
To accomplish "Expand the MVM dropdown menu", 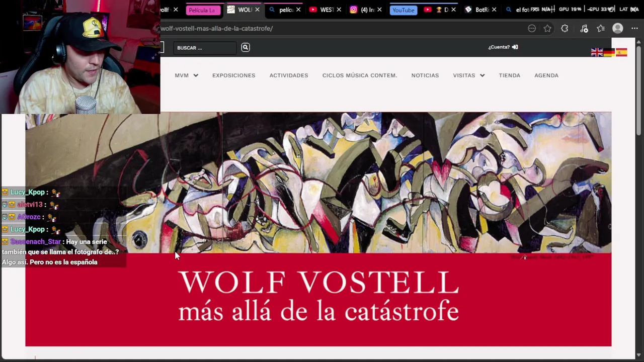I will (x=186, y=75).
